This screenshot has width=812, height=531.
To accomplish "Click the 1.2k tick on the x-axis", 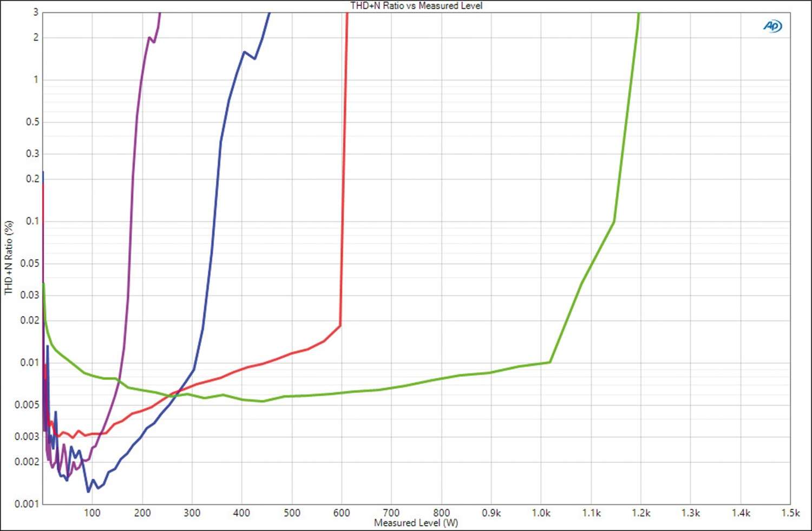I will point(641,513).
